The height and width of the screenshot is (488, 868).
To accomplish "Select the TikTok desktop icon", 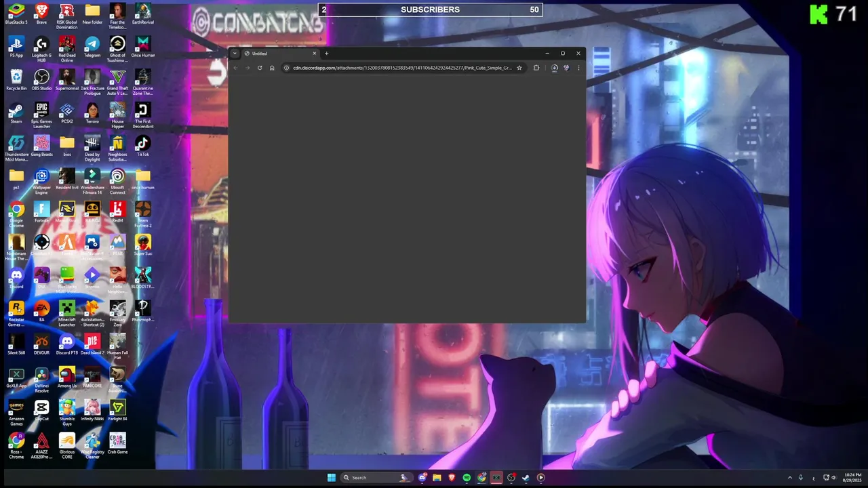I will tap(142, 146).
